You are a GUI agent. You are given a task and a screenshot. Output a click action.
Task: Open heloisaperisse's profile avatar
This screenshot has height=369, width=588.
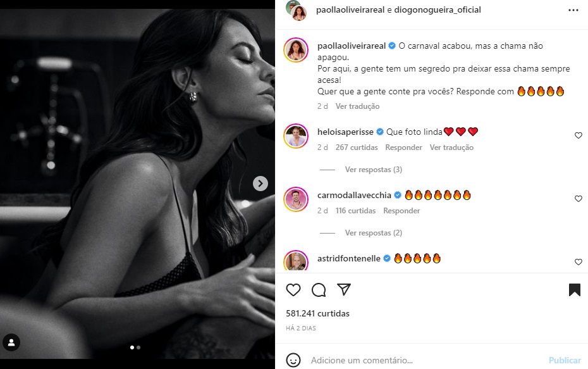point(296,135)
